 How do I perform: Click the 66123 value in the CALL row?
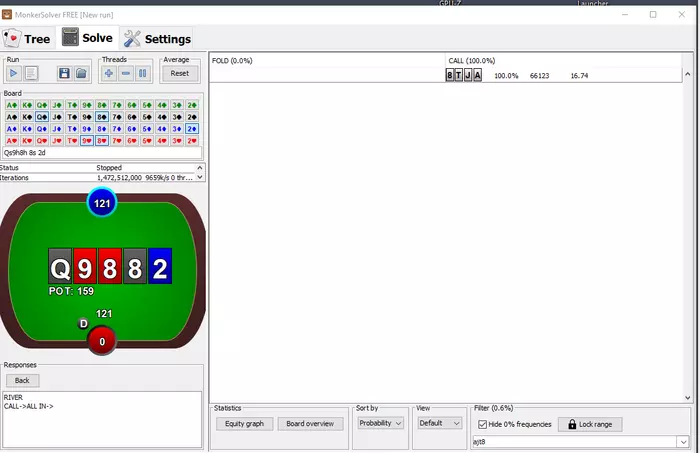(539, 76)
